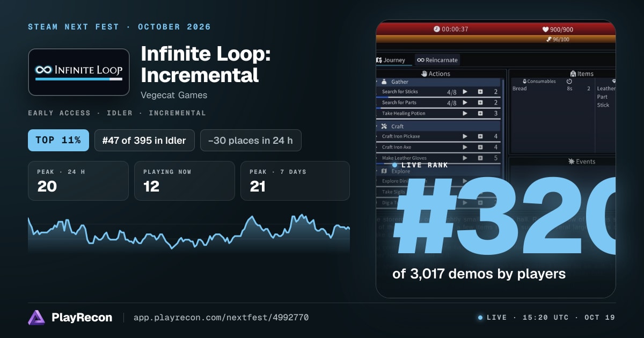Queue Search for Parts with plus icon
This screenshot has height=338, width=644.
[480, 102]
